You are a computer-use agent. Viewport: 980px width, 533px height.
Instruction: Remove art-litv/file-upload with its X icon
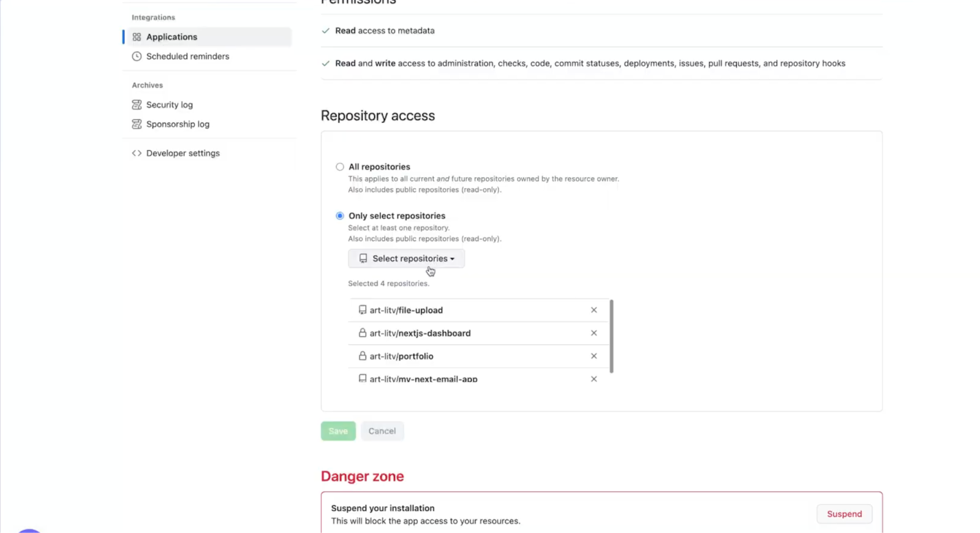(x=594, y=310)
